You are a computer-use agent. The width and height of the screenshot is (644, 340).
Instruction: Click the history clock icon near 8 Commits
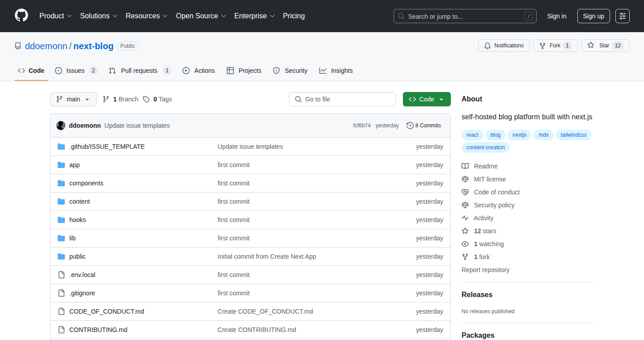pyautogui.click(x=410, y=126)
